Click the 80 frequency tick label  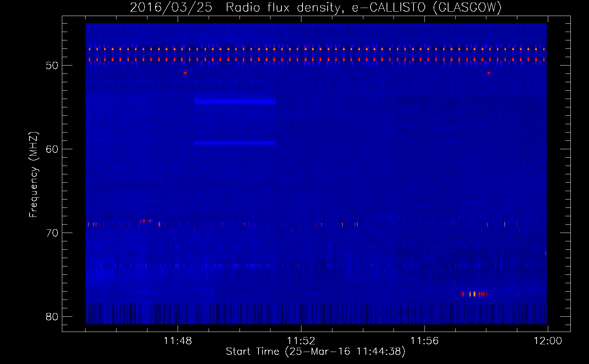point(52,317)
